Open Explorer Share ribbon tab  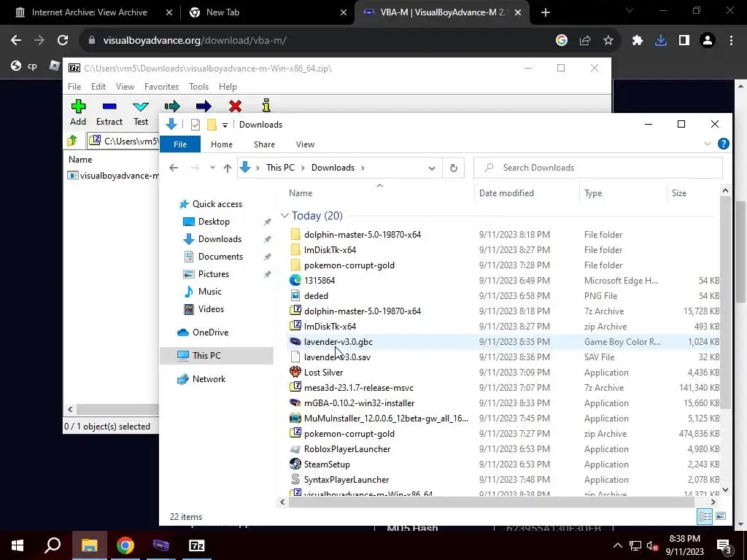pos(264,144)
